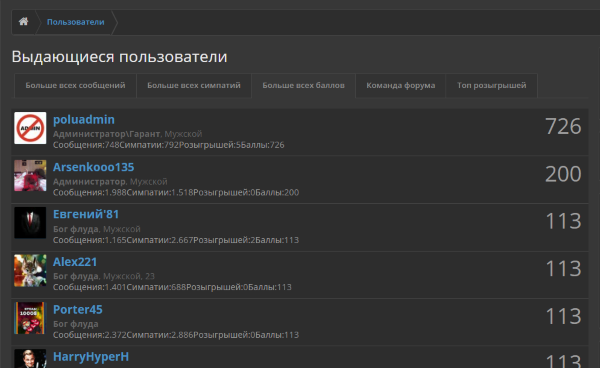Open Arsenkooo135's profile link

click(x=93, y=167)
